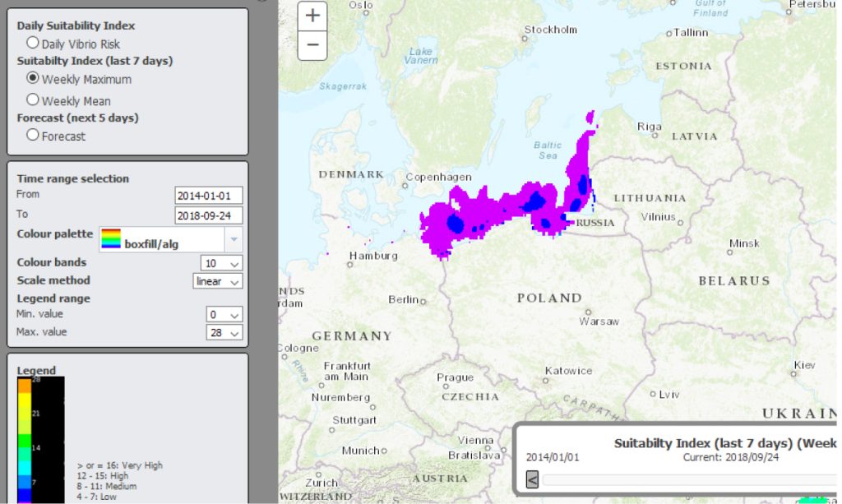Screen dimensions: 842x504
Task: Select the Daily Vibrio Risk option
Action: [x=33, y=43]
